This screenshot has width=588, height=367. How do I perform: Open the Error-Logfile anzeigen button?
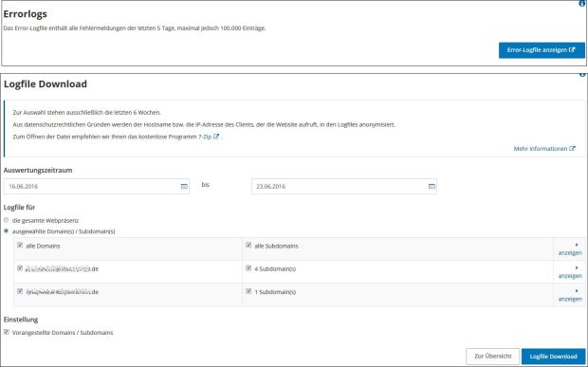[x=542, y=50]
